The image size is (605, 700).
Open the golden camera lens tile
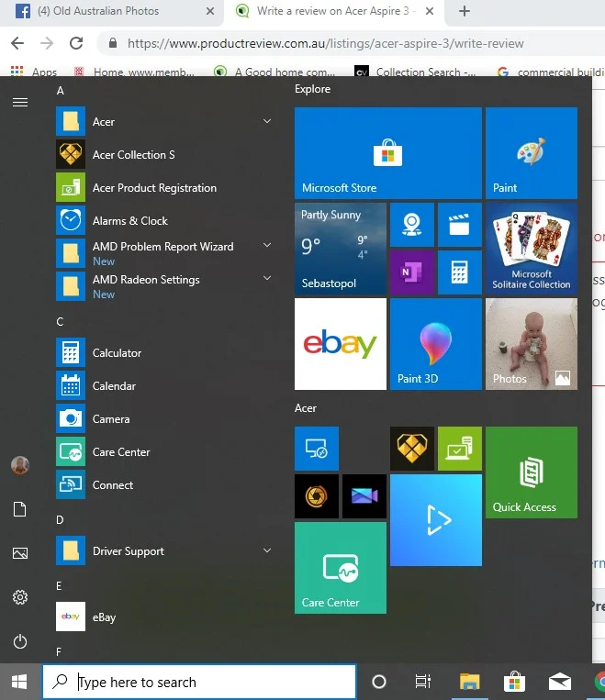[x=317, y=496]
